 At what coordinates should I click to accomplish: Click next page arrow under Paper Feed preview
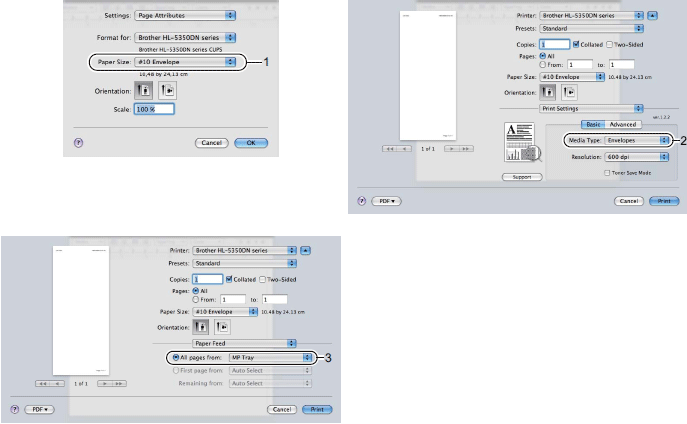click(118, 383)
